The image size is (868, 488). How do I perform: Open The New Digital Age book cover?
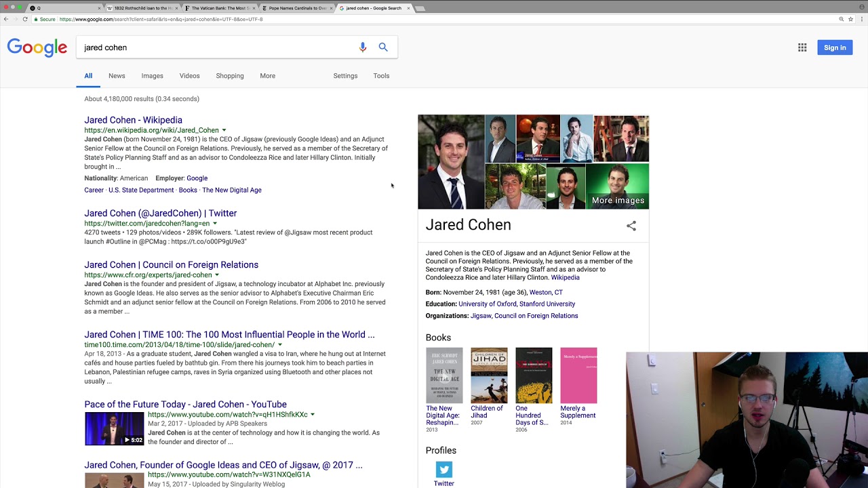(444, 375)
